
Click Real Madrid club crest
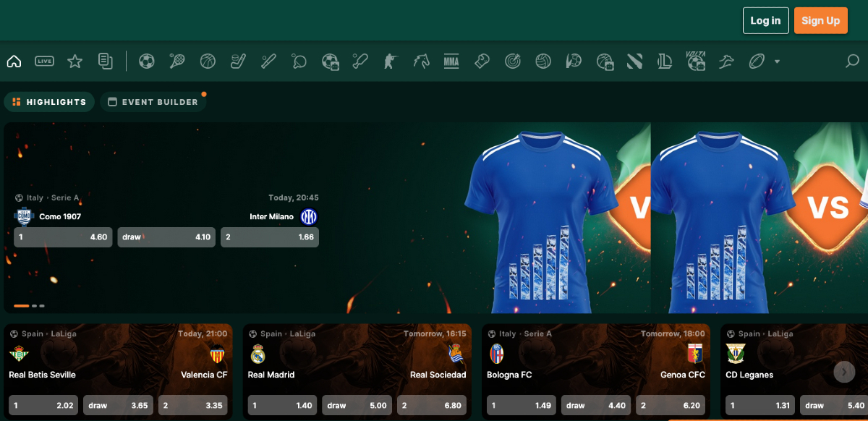point(258,354)
